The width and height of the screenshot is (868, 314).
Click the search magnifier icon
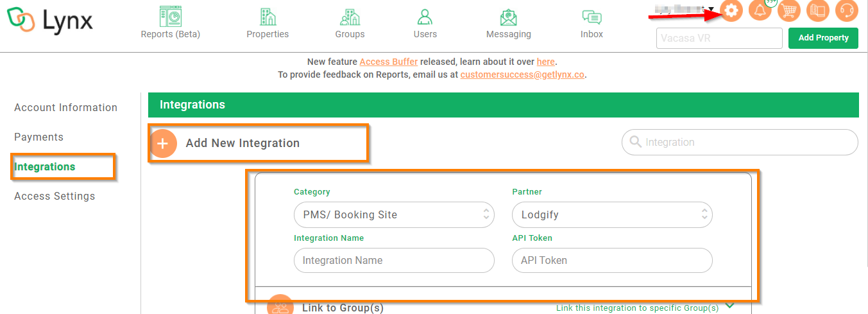click(x=636, y=142)
